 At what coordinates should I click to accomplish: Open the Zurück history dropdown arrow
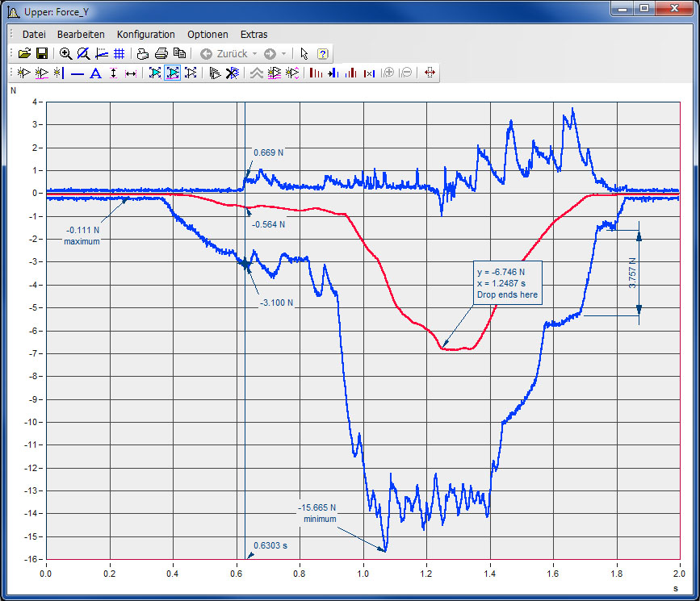click(x=255, y=54)
